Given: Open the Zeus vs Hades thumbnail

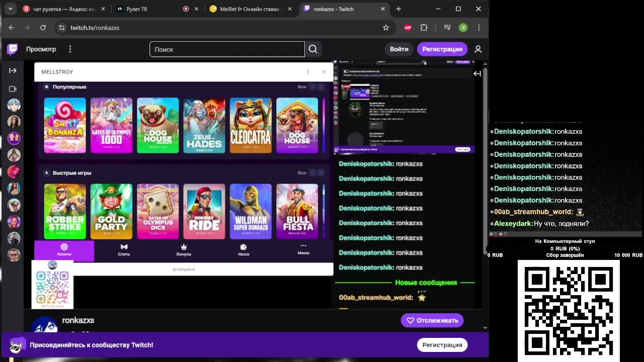Looking at the screenshot, I should 204,125.
